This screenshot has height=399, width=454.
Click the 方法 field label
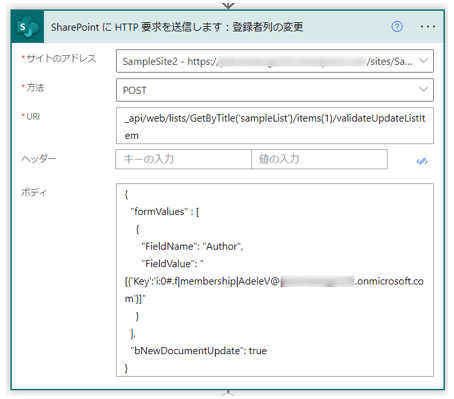[x=35, y=87]
